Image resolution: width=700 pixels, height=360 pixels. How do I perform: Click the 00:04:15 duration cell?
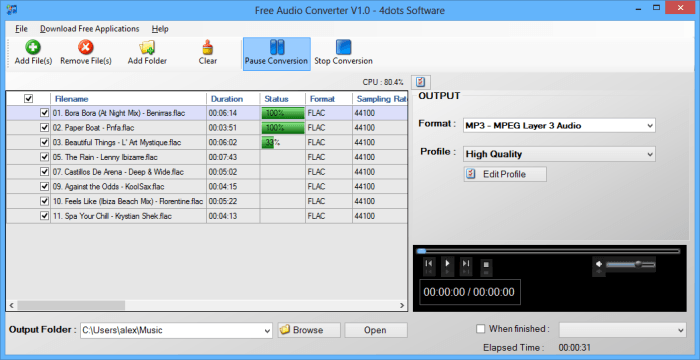(x=233, y=187)
